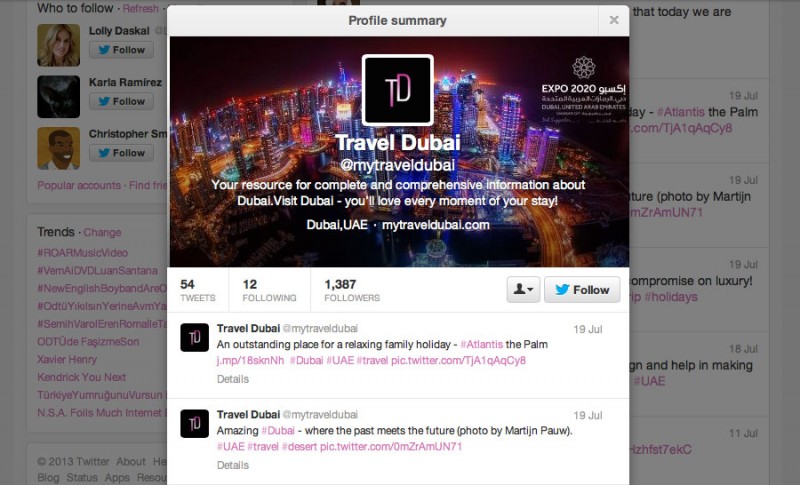Image resolution: width=800 pixels, height=485 pixels.
Task: Expand Details of the Atlantis tweet
Action: tap(233, 379)
